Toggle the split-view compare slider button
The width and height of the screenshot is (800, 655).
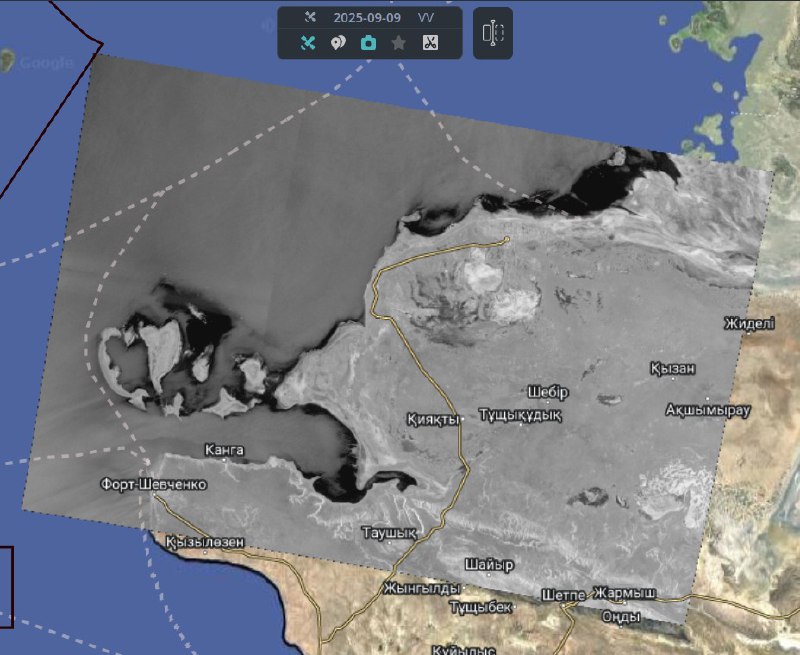point(492,33)
